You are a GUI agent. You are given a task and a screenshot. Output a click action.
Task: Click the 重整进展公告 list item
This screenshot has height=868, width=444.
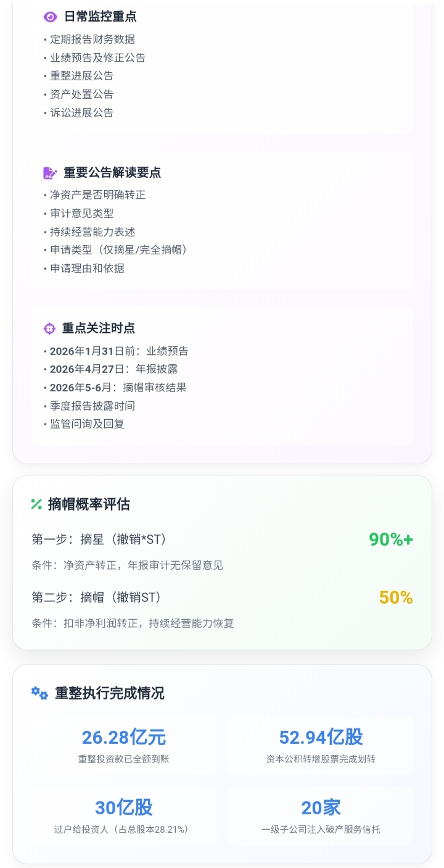click(81, 76)
